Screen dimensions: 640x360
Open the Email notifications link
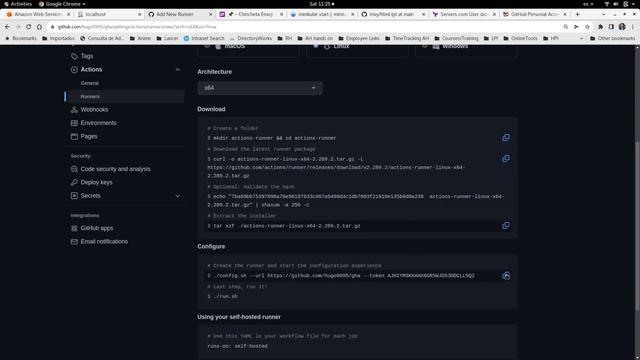[x=104, y=242]
